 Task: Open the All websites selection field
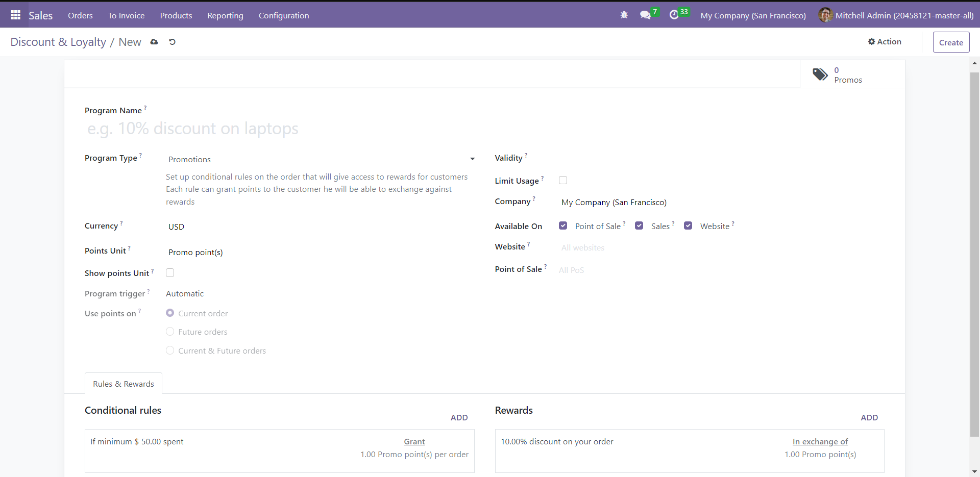pos(722,247)
